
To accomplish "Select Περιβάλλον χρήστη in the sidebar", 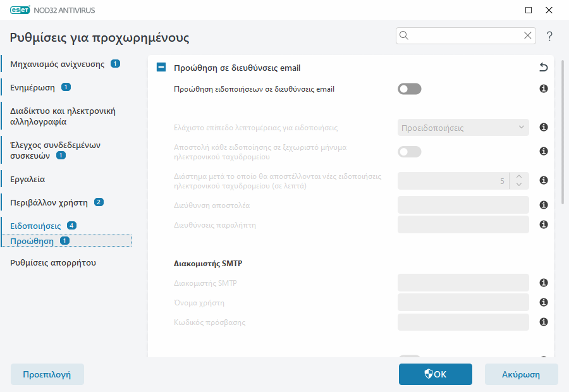I will (50, 202).
